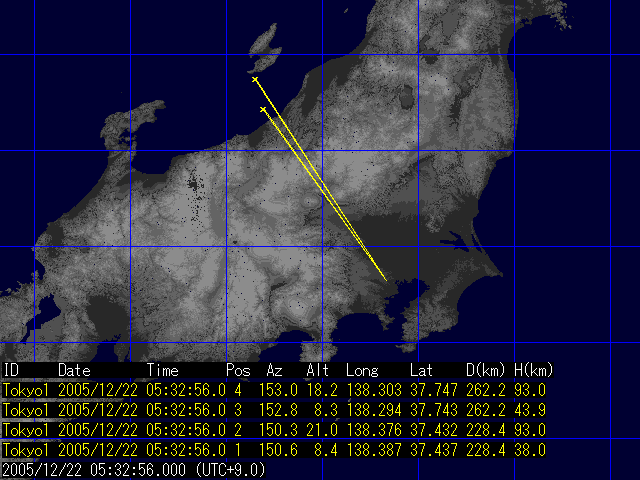640x480 pixels.
Task: Click altitude value 18.2
Action: tap(322, 391)
